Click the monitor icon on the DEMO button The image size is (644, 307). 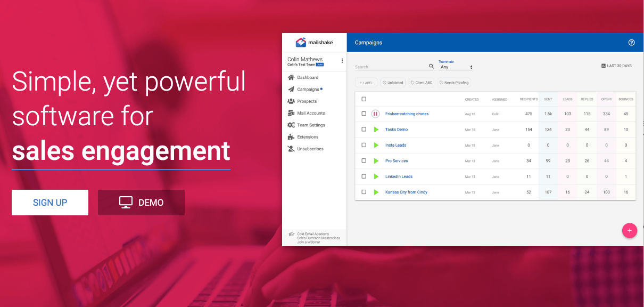click(126, 203)
